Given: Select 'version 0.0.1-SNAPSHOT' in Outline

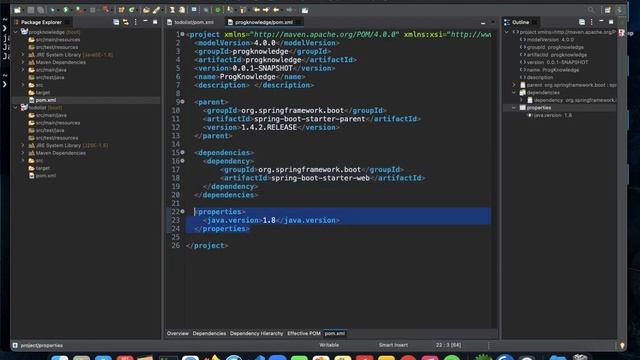Looking at the screenshot, I should (x=557, y=62).
